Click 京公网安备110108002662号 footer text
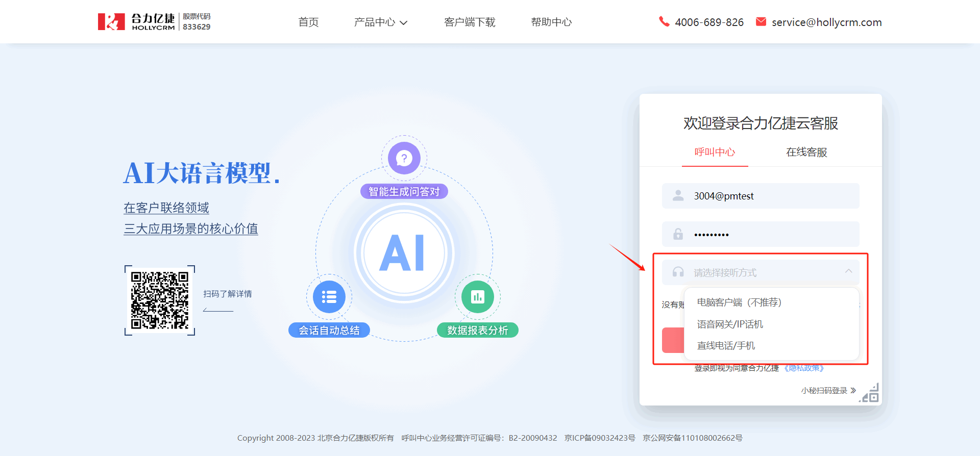The height and width of the screenshot is (456, 980). click(693, 438)
